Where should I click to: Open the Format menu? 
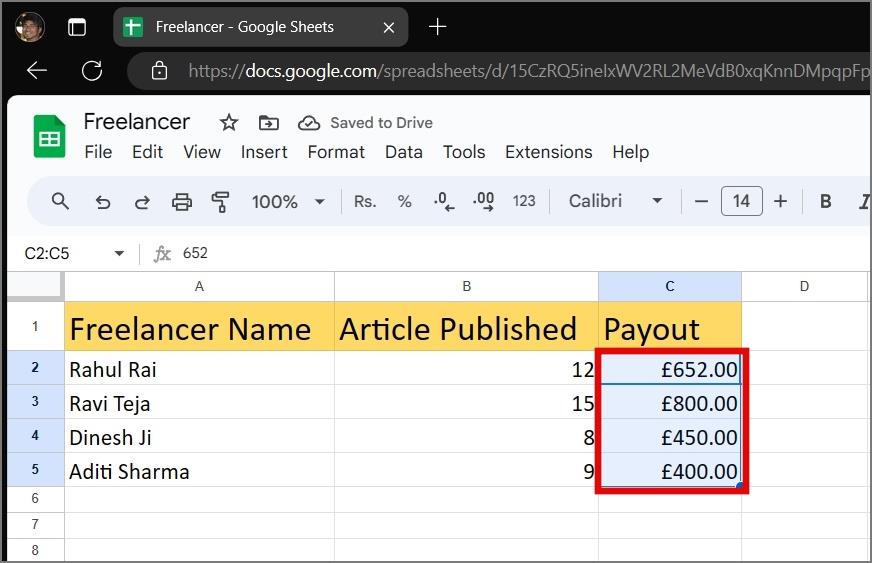pyautogui.click(x=336, y=152)
